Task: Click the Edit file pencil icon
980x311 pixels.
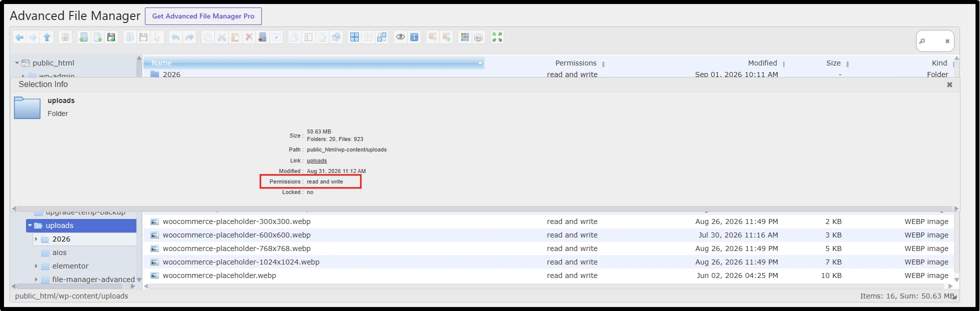Action: tap(322, 37)
